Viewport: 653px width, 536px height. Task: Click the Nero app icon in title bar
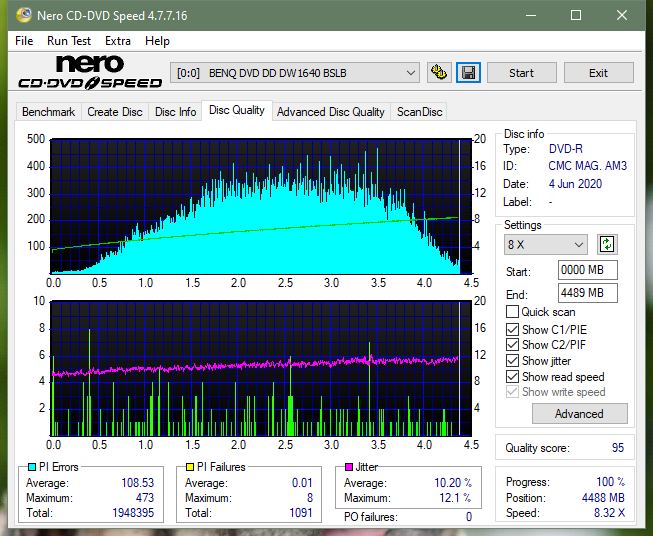(24, 15)
